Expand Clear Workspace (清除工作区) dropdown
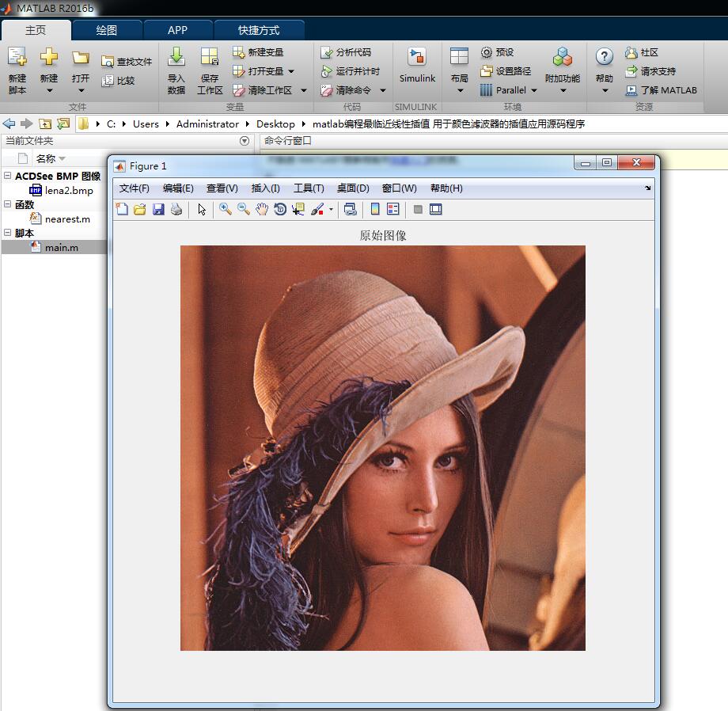The image size is (728, 711). (304, 90)
